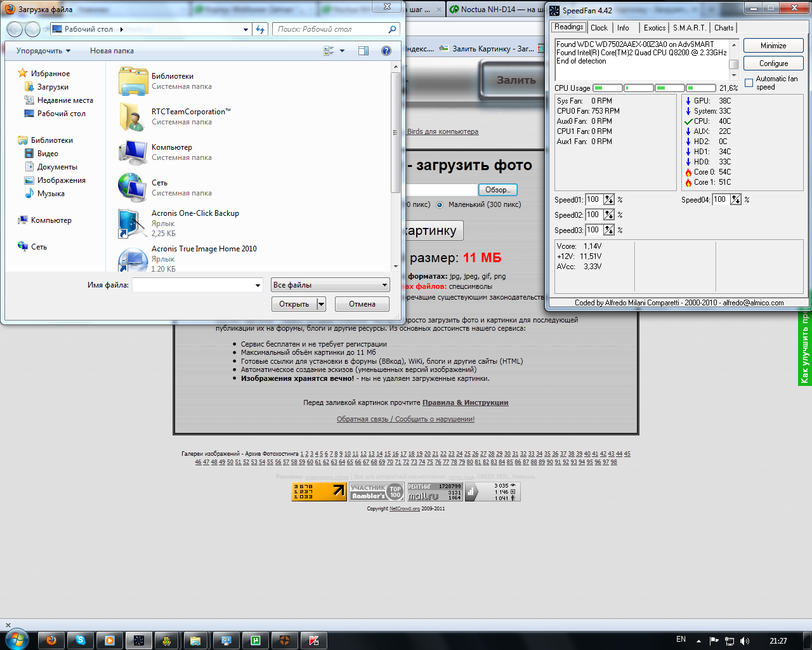812x650 pixels.
Task: Click the Открыть button
Action: click(294, 304)
